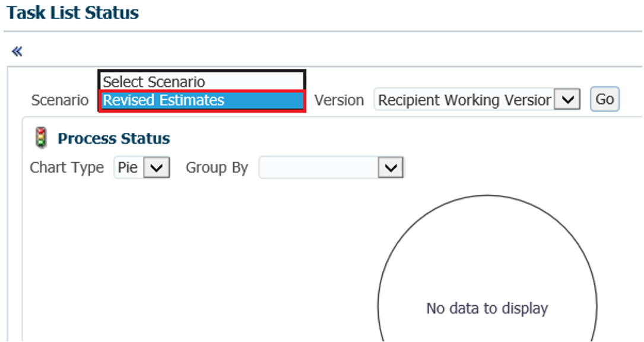Click the "Version" field label
The height and width of the screenshot is (342, 644).
(339, 100)
